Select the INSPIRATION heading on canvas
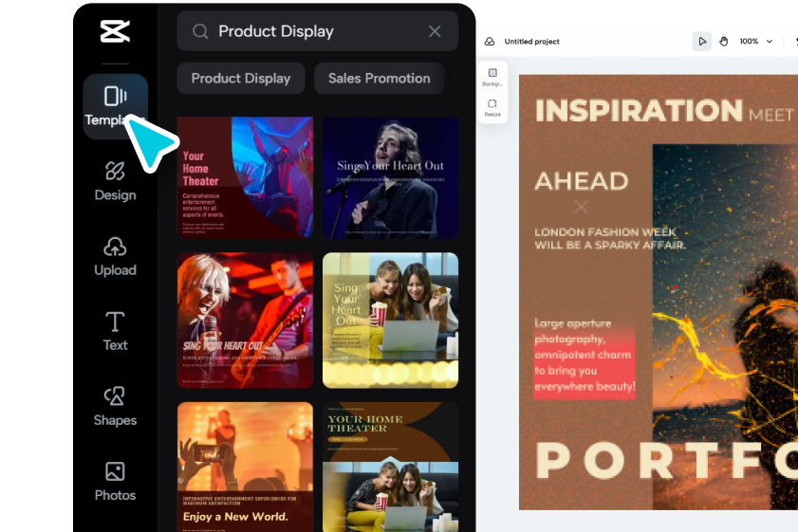The height and width of the screenshot is (532, 798). (639, 110)
